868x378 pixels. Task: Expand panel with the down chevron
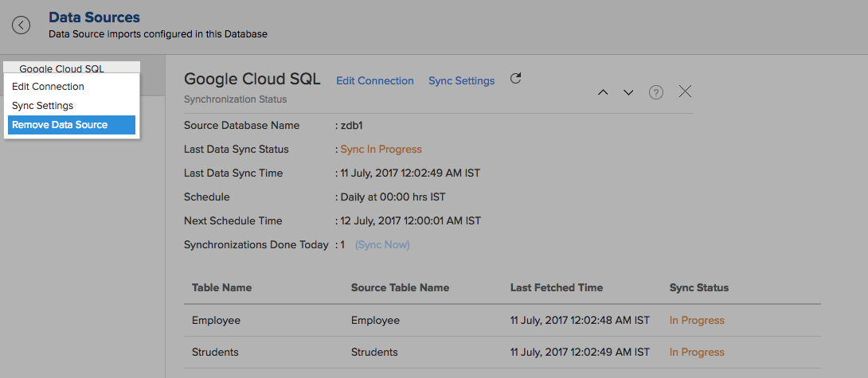tap(628, 92)
